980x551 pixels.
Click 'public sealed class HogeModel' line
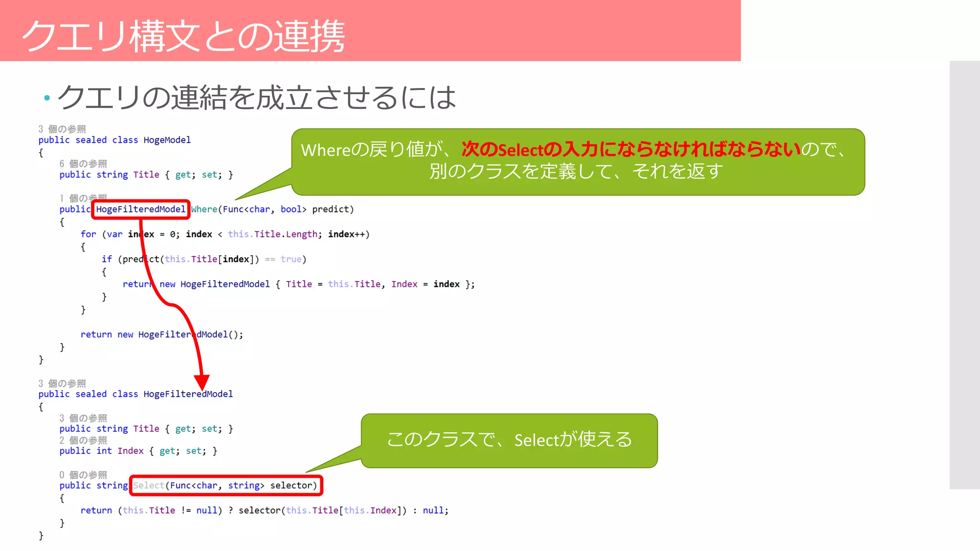pos(114,140)
